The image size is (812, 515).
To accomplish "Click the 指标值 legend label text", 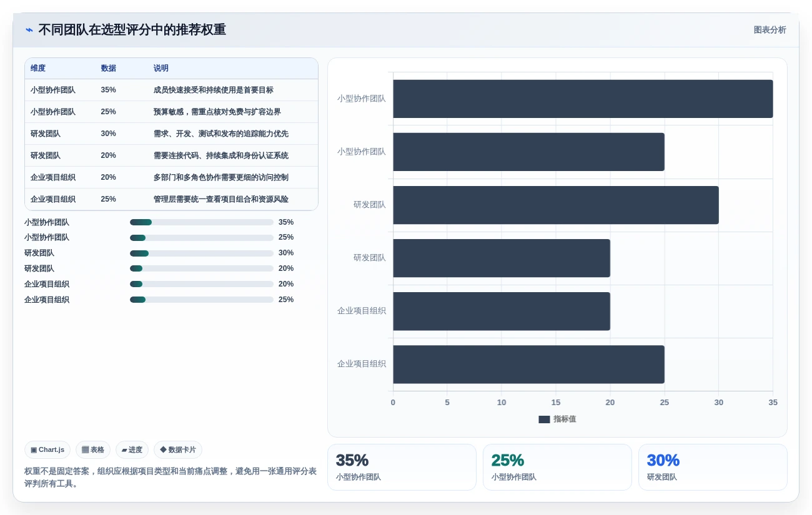I will click(565, 419).
